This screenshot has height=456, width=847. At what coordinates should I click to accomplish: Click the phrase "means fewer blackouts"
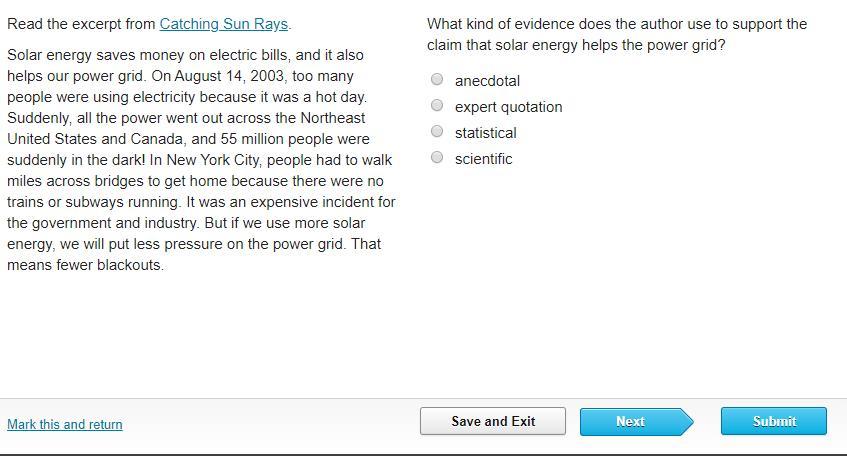click(85, 265)
